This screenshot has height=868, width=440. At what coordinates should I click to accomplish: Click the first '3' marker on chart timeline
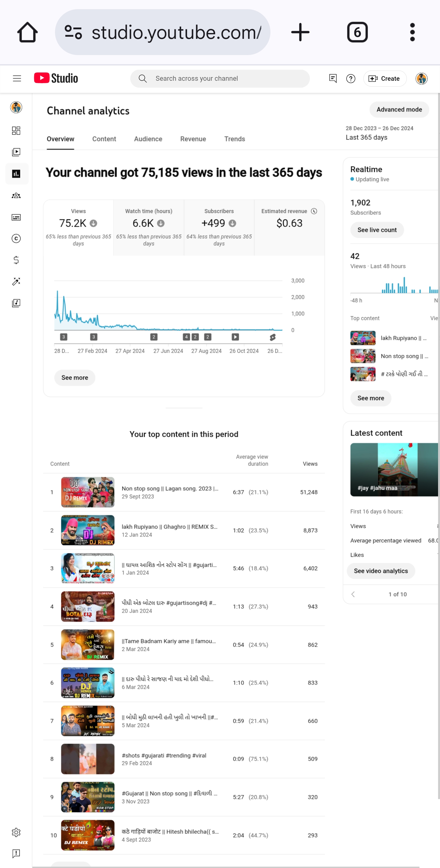coord(64,337)
